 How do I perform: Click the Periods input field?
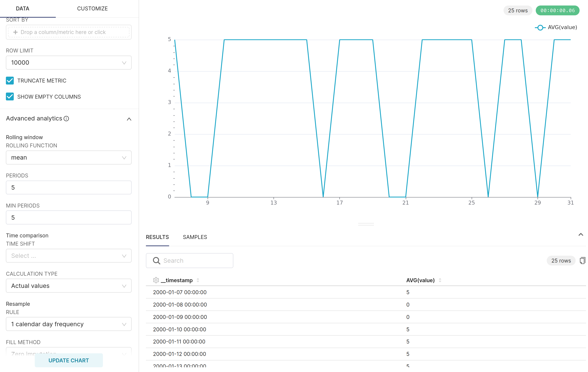coord(69,188)
